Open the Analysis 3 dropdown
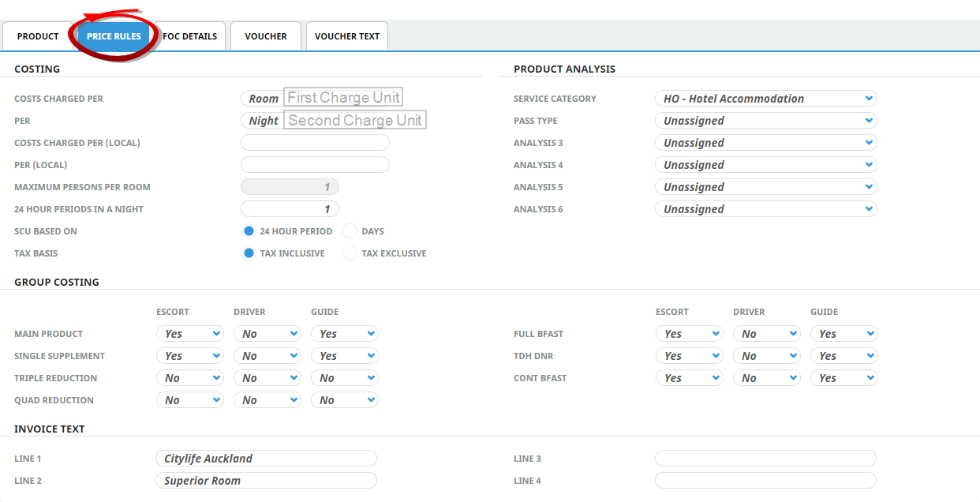 pos(765,143)
